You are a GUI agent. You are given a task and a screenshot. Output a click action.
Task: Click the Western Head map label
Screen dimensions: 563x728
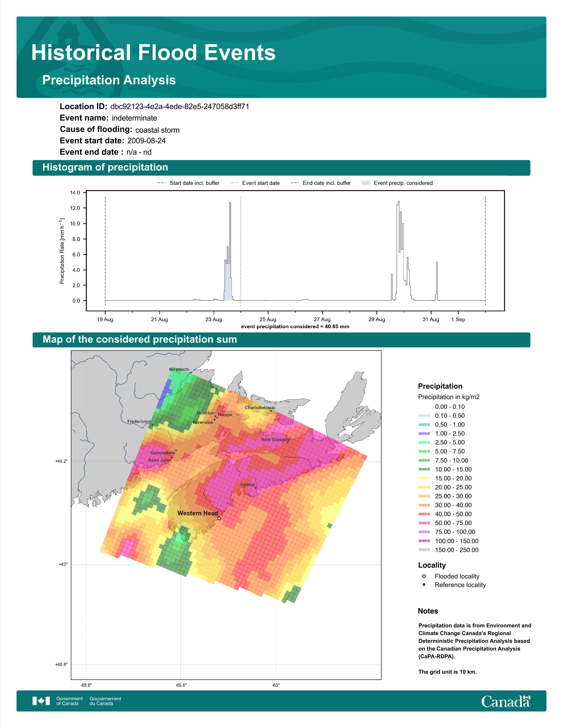coord(197,513)
